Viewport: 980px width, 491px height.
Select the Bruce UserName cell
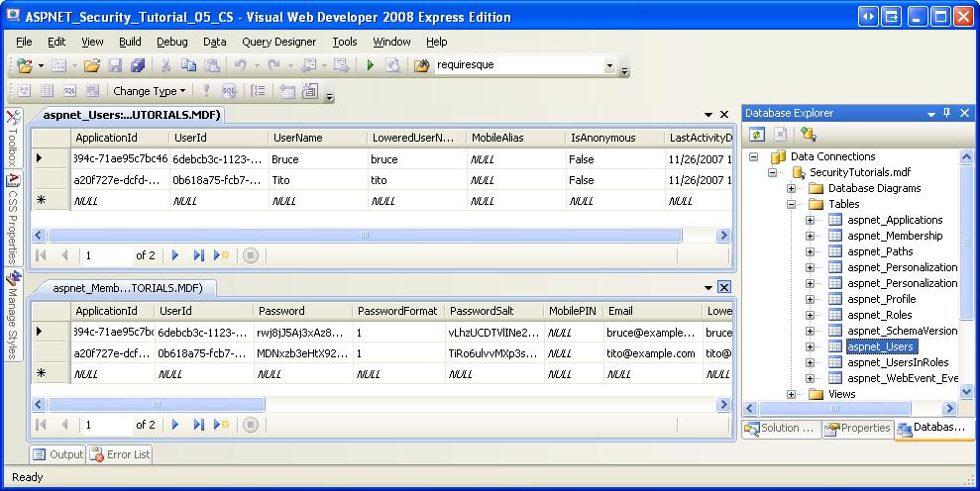click(317, 159)
